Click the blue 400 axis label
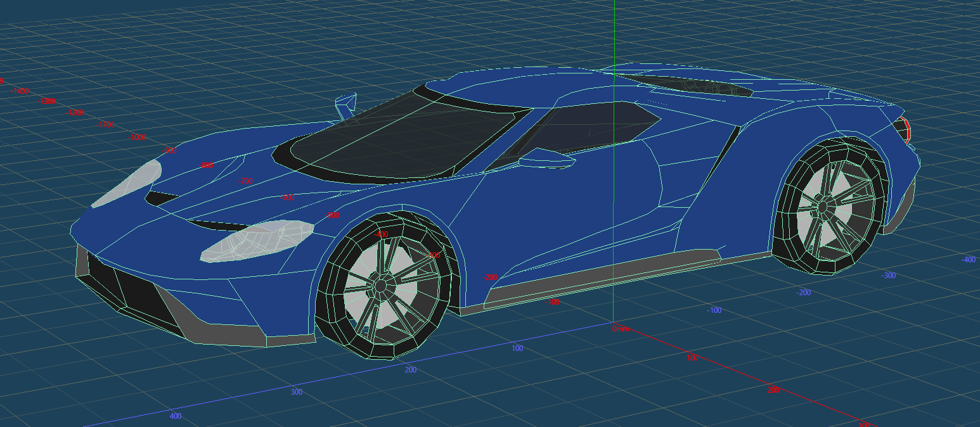The height and width of the screenshot is (427, 980). tap(176, 416)
